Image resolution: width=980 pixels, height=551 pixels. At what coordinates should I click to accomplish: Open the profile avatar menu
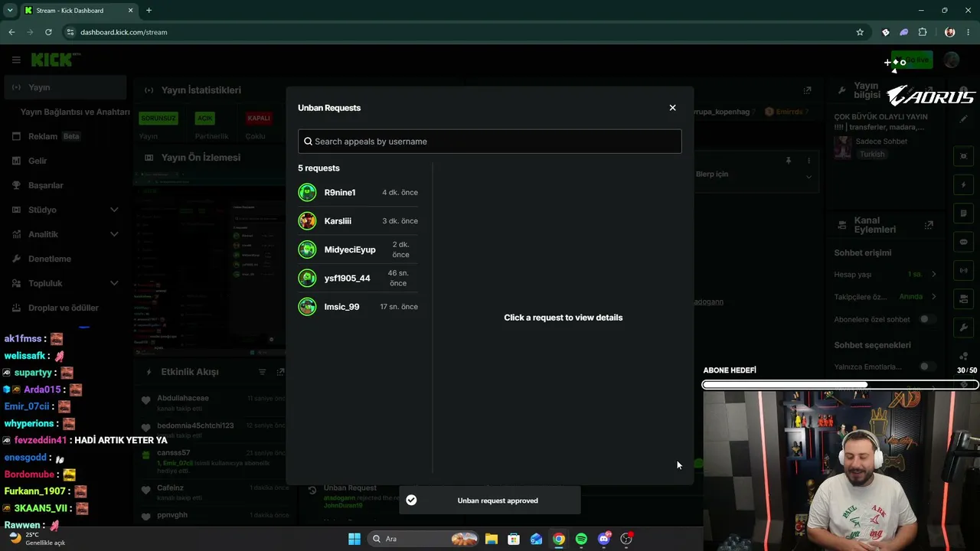[952, 60]
